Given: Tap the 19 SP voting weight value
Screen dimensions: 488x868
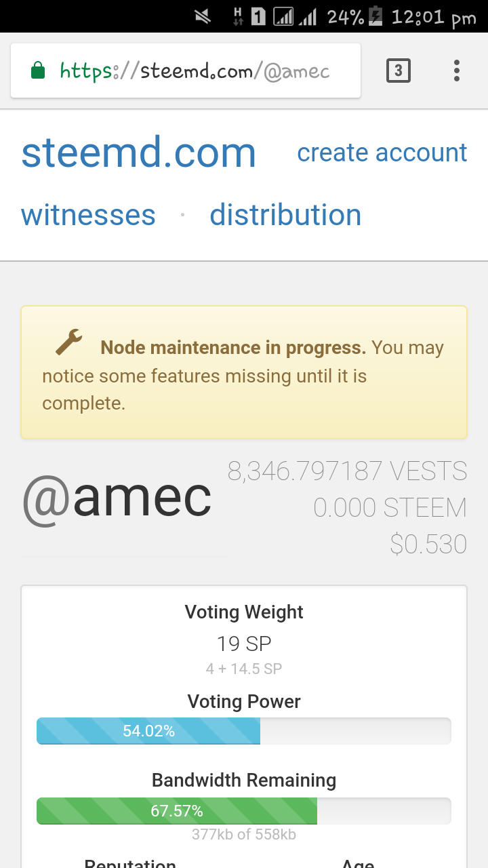Looking at the screenshot, I should pos(244,643).
